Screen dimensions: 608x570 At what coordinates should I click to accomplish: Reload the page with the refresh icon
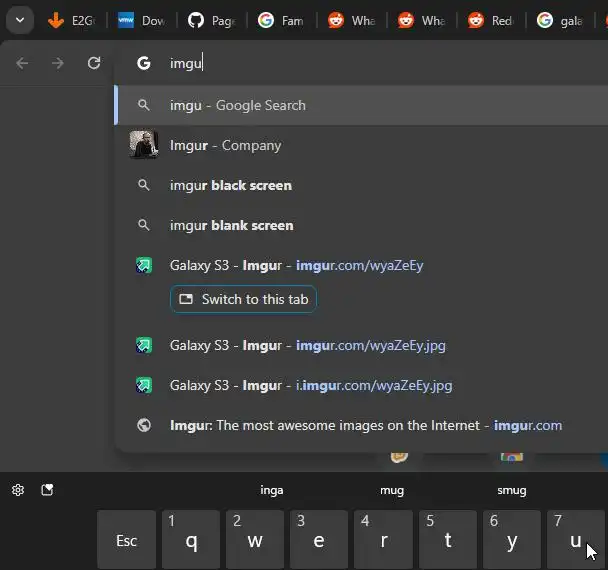pos(94,63)
